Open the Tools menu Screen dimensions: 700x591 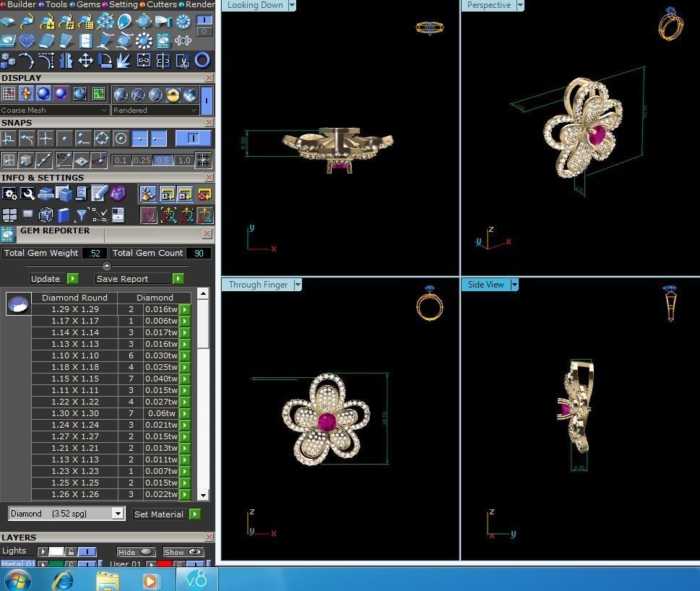[53, 4]
